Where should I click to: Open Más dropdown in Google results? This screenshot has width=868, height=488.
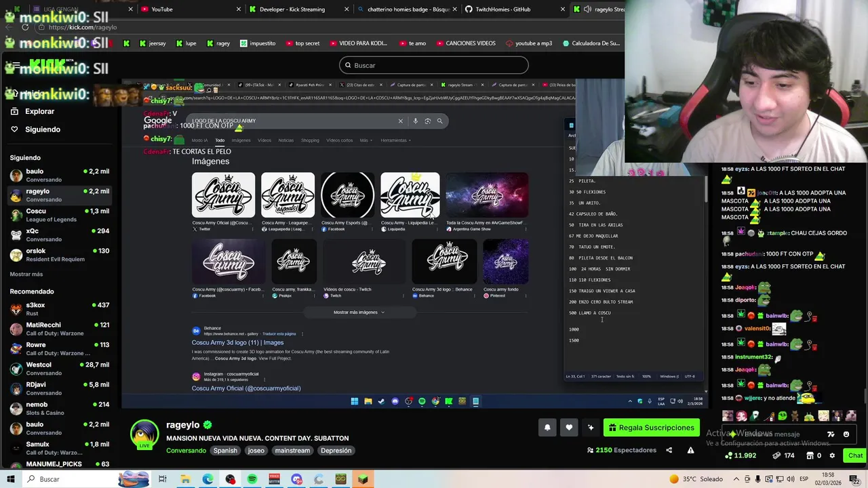click(365, 140)
